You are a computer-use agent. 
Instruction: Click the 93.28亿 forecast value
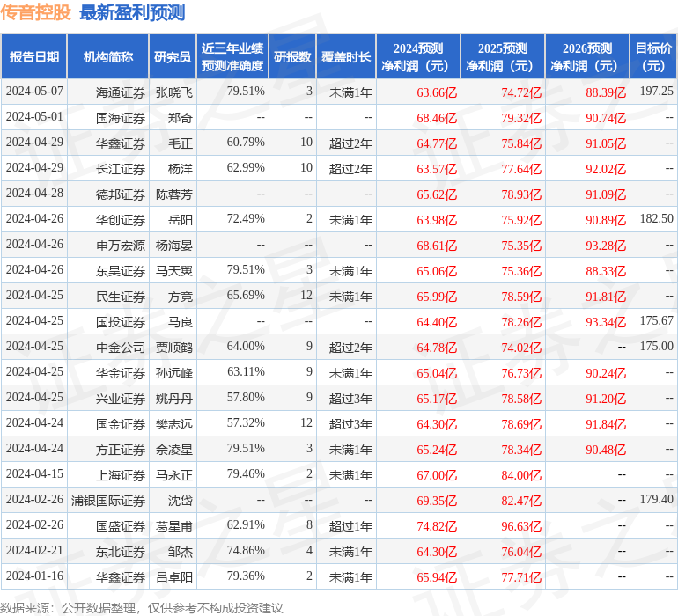point(606,246)
